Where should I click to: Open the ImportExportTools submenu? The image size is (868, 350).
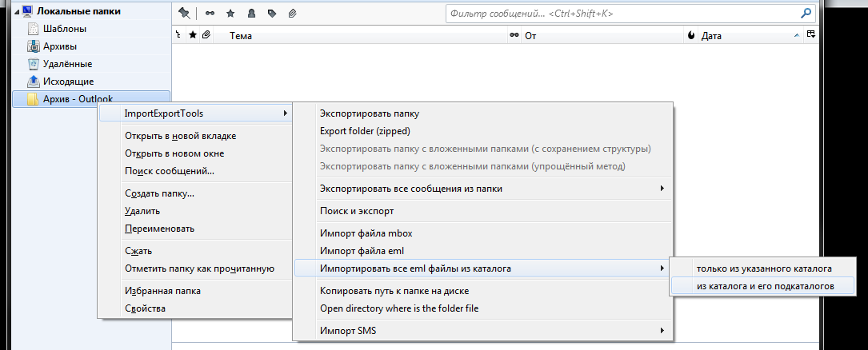tap(195, 113)
